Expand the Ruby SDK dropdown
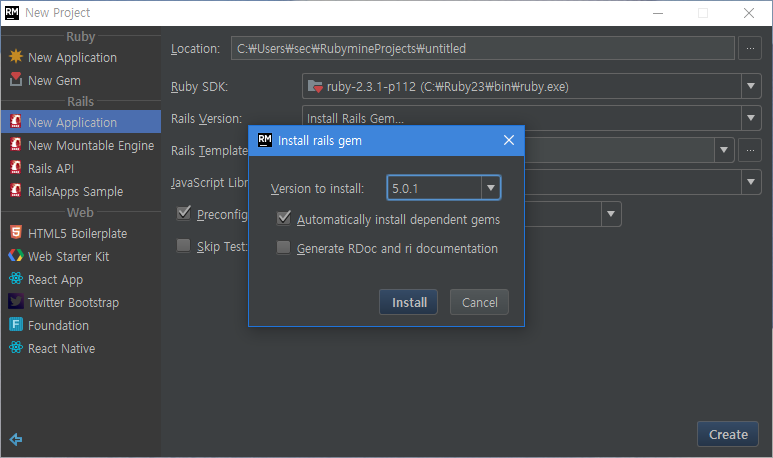Viewport: 773px width, 458px height. [751, 86]
